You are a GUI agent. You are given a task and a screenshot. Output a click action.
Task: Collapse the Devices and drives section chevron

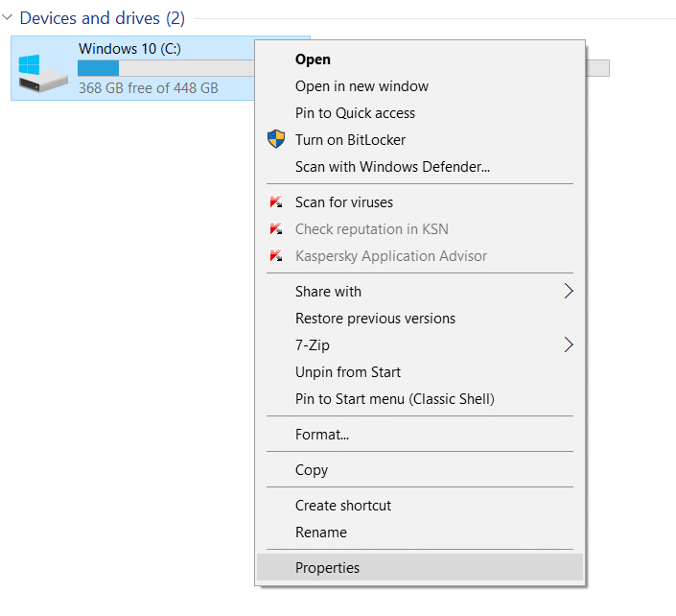[x=7, y=17]
